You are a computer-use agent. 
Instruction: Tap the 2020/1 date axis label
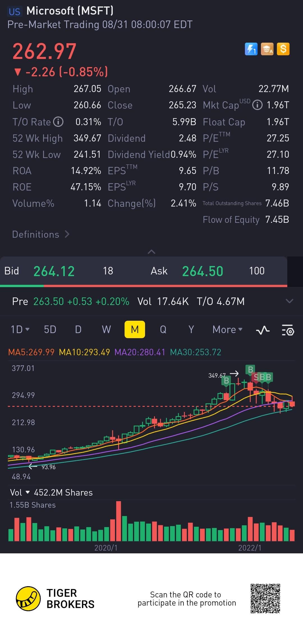pos(106,548)
